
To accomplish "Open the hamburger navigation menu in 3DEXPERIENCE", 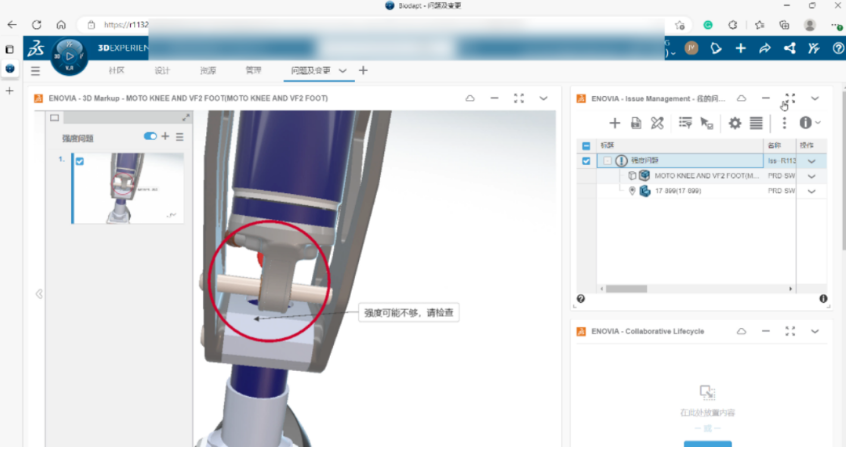I will click(x=36, y=71).
